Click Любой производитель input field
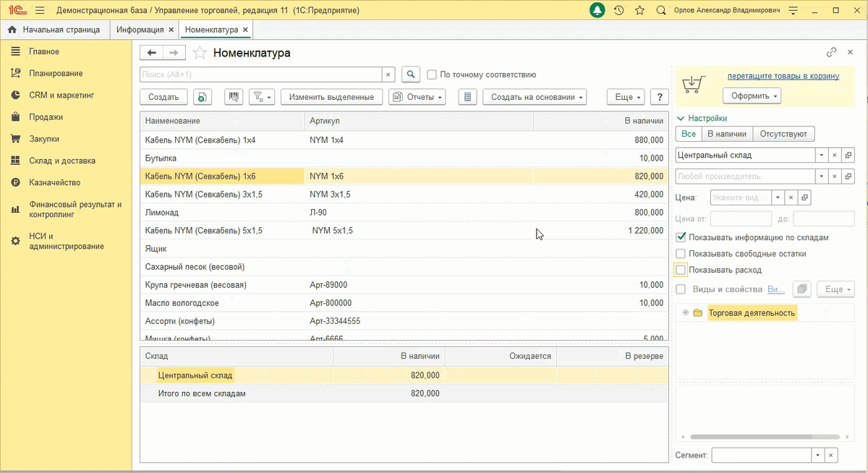868x473 pixels. pyautogui.click(x=745, y=176)
